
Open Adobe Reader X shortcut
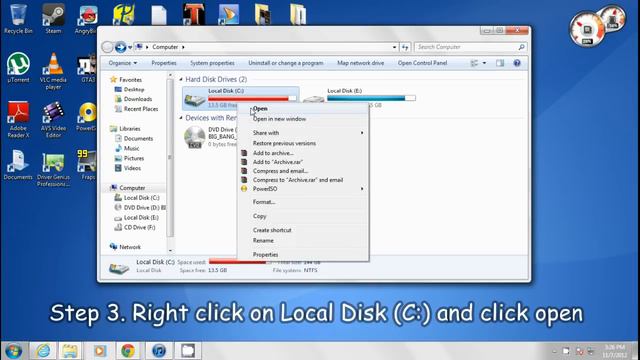click(x=18, y=119)
